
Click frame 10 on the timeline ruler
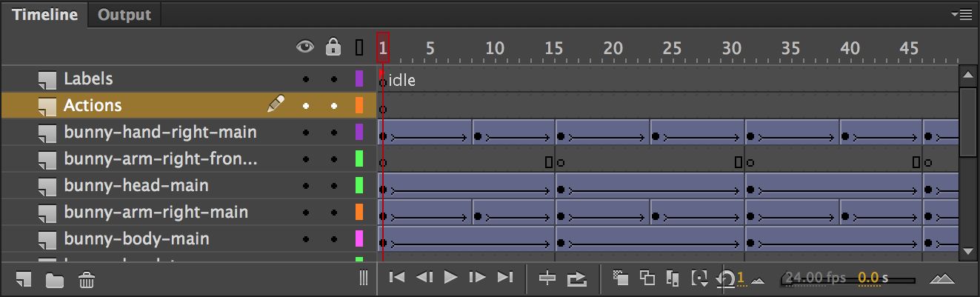click(495, 49)
